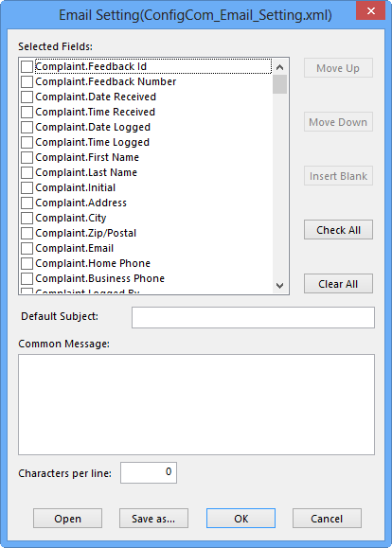Click the Move Down button
The height and width of the screenshot is (548, 392).
click(338, 122)
